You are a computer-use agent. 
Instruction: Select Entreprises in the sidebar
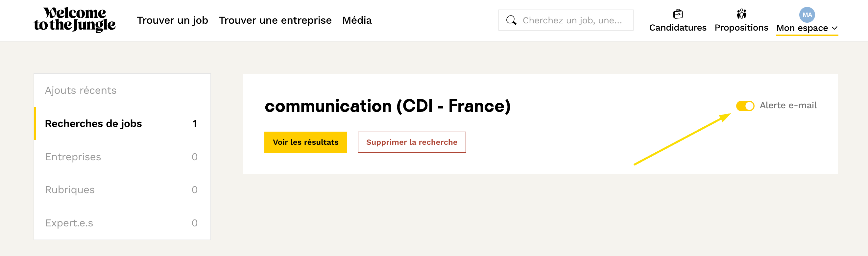pos(73,157)
